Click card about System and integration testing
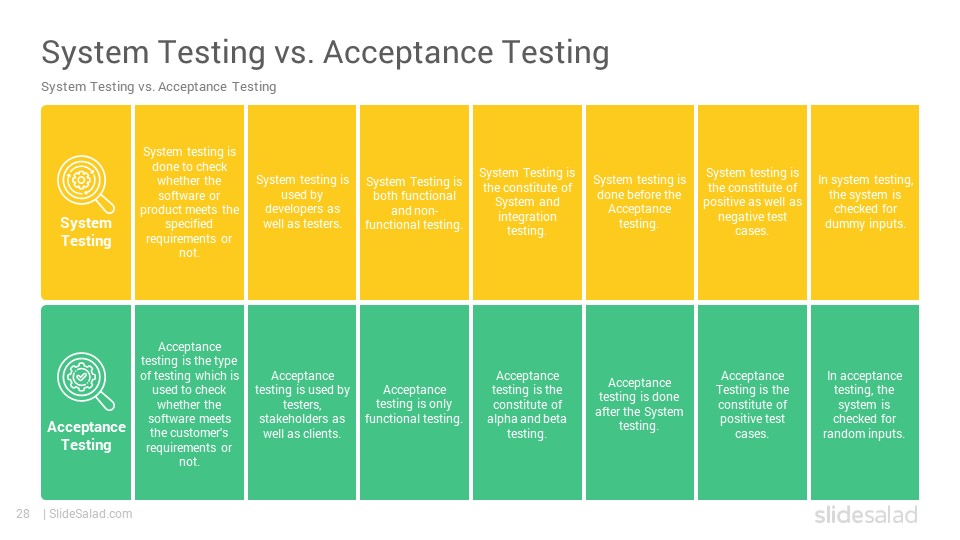Screen dimensions: 960x540 click(x=527, y=202)
